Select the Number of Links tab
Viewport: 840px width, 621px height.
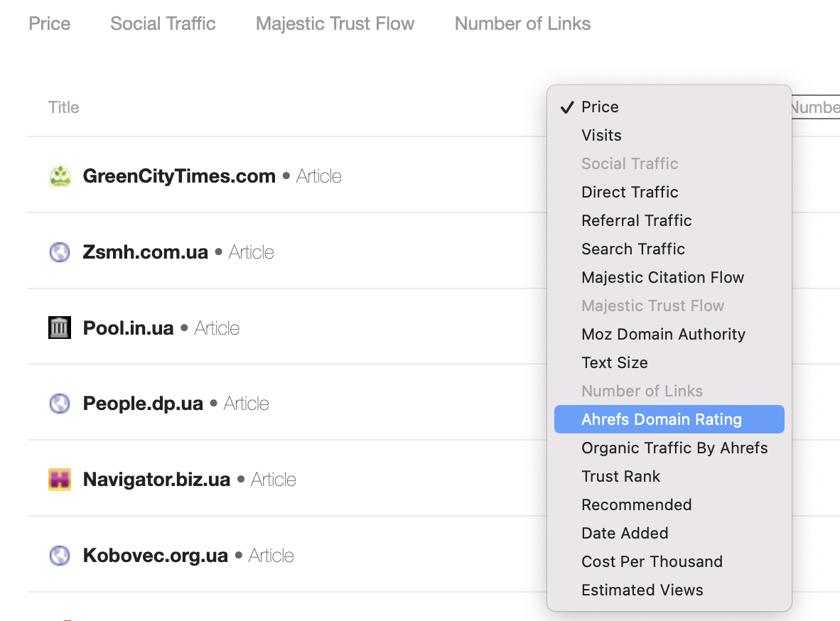[x=522, y=23]
